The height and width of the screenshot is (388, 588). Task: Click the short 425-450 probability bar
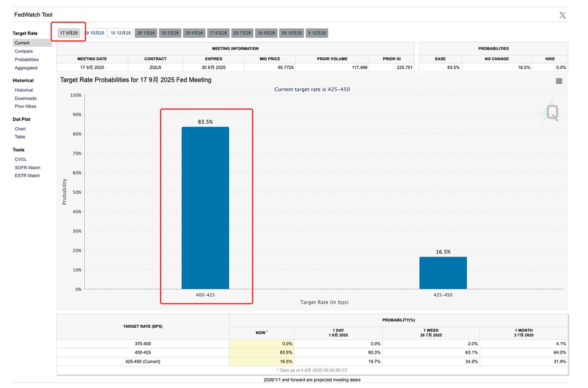(443, 273)
